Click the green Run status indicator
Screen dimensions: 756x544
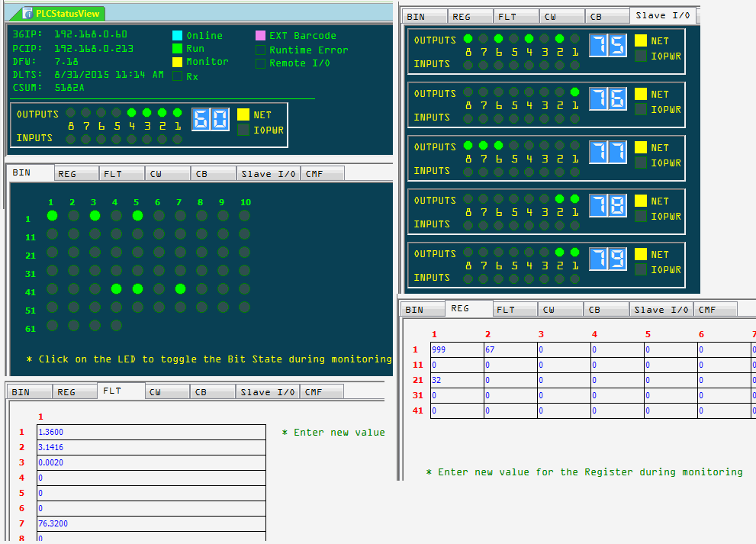(178, 49)
